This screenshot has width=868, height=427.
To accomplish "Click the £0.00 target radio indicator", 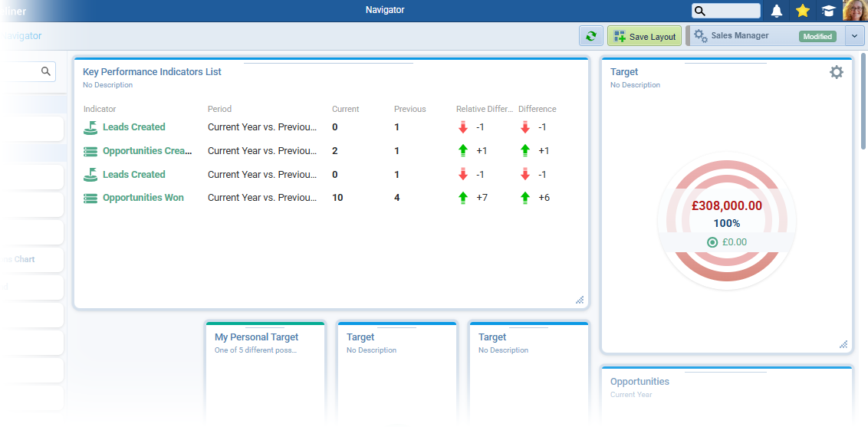I will click(712, 242).
